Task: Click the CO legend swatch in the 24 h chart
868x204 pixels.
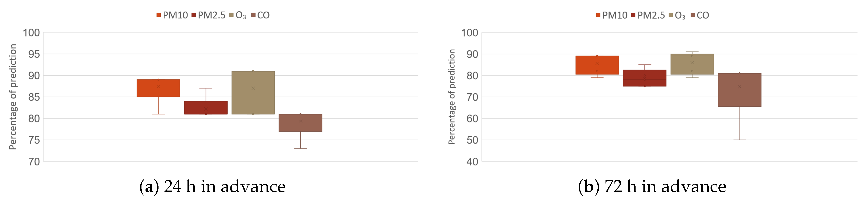Action: pyautogui.click(x=253, y=15)
